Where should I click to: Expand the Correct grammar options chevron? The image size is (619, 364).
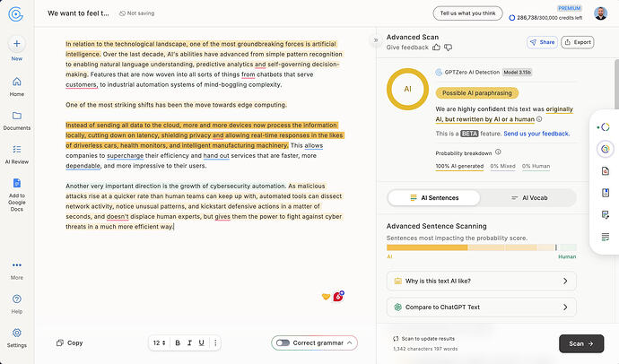pyautogui.click(x=350, y=342)
